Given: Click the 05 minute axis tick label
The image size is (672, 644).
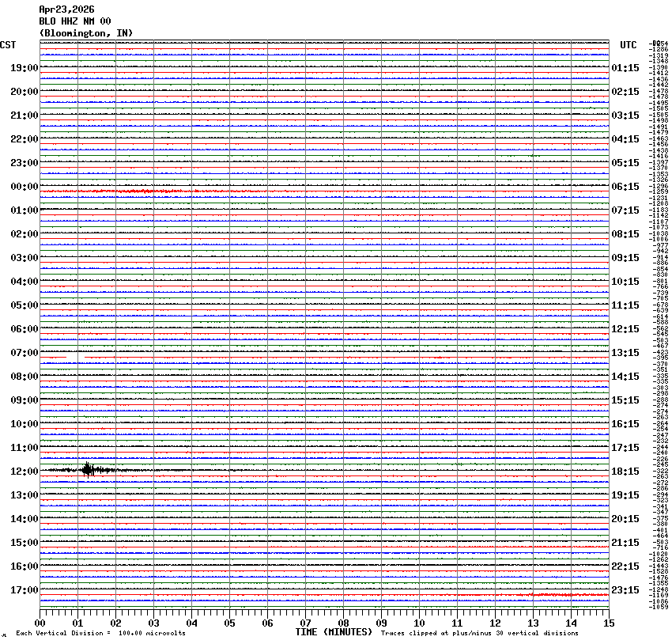Looking at the screenshot, I should (x=229, y=623).
